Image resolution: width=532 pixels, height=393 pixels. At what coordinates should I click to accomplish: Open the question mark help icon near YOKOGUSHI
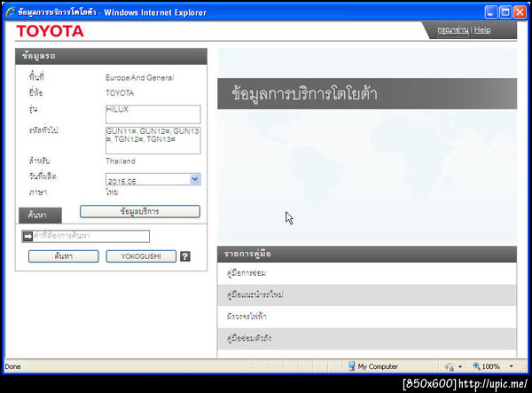pyautogui.click(x=185, y=256)
